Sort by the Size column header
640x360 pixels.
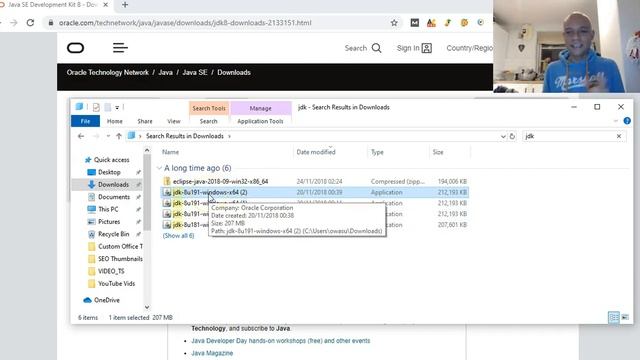tap(438, 152)
